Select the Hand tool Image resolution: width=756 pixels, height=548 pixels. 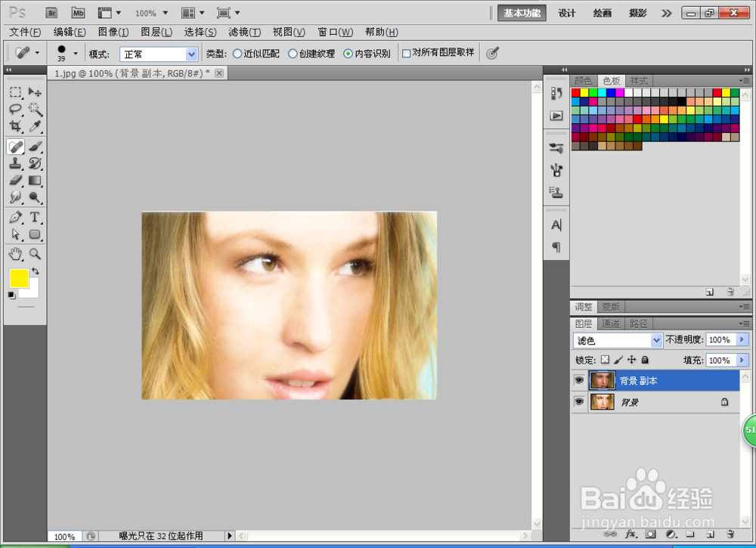point(15,253)
